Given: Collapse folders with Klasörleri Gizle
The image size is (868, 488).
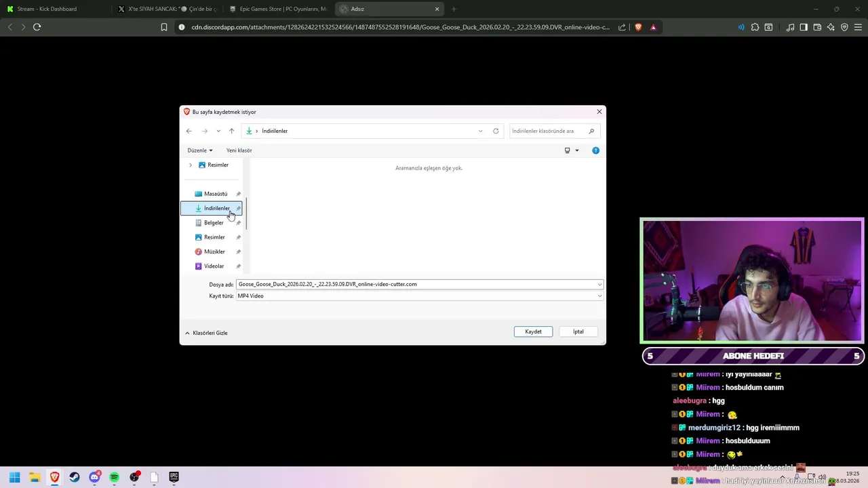Looking at the screenshot, I should 206,333.
